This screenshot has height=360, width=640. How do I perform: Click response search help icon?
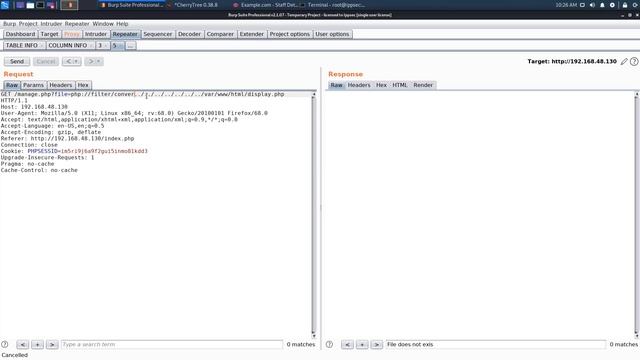pyautogui.click(x=329, y=344)
